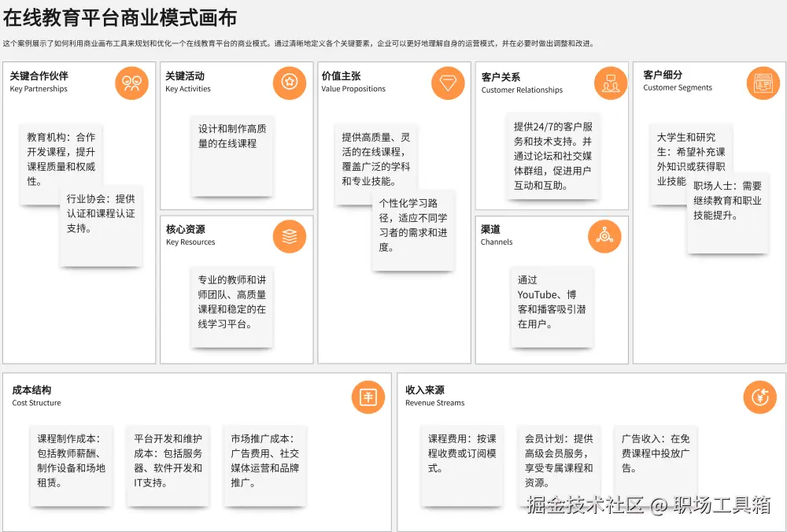
Task: Click the 核心资源 stacked-layers icon
Action: [290, 236]
